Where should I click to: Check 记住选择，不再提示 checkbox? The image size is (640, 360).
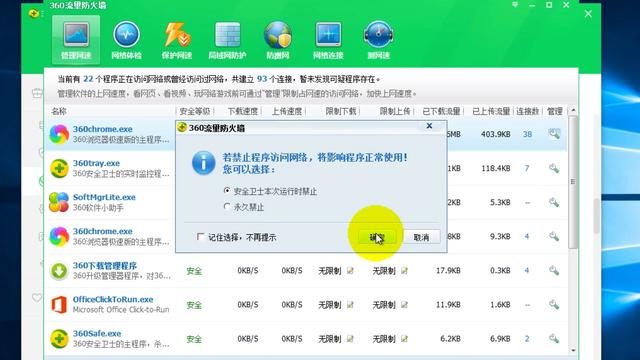pos(200,237)
